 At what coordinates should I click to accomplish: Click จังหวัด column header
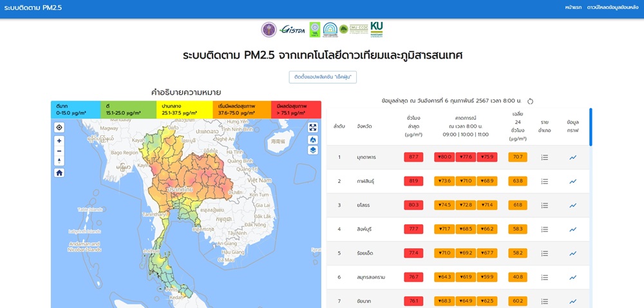click(365, 126)
